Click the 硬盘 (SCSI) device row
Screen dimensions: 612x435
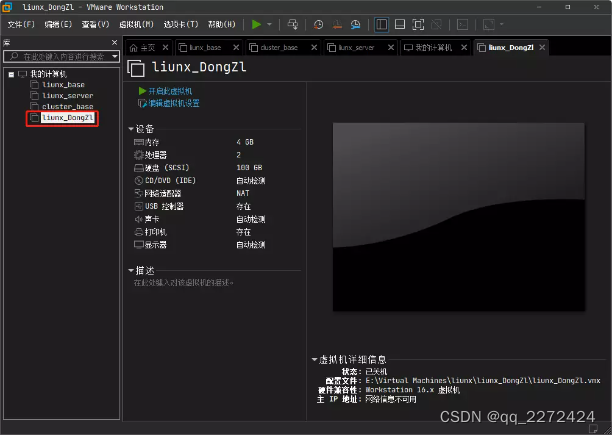tap(200, 168)
